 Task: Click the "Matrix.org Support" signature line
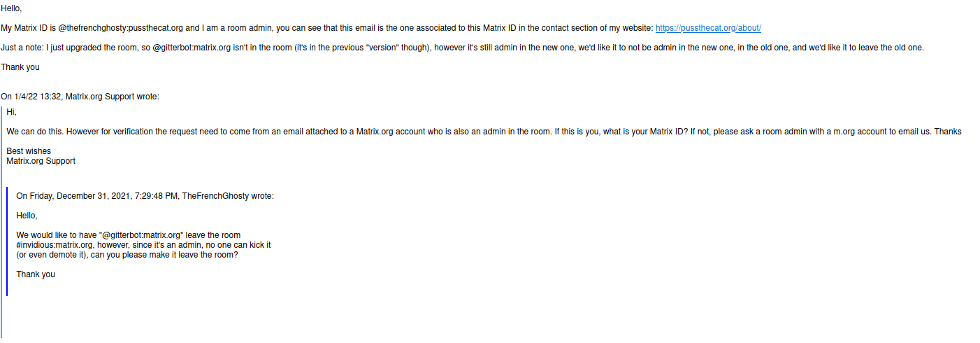tap(41, 161)
